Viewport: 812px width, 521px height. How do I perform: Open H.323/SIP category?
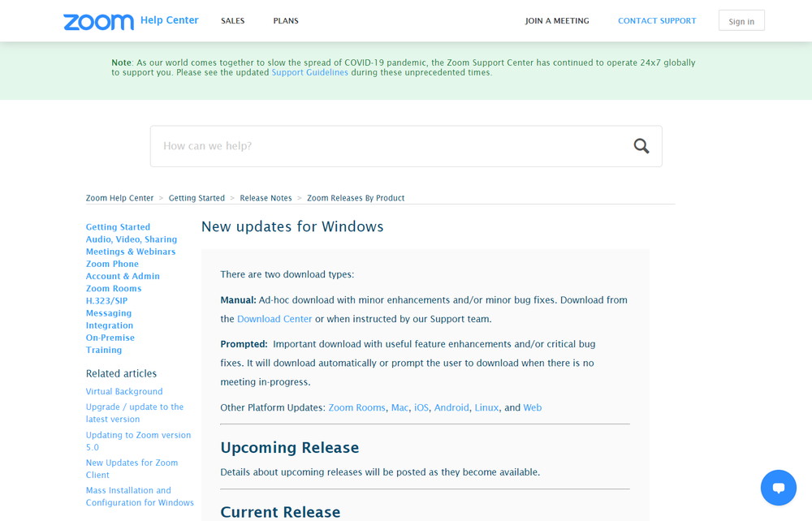coord(106,300)
